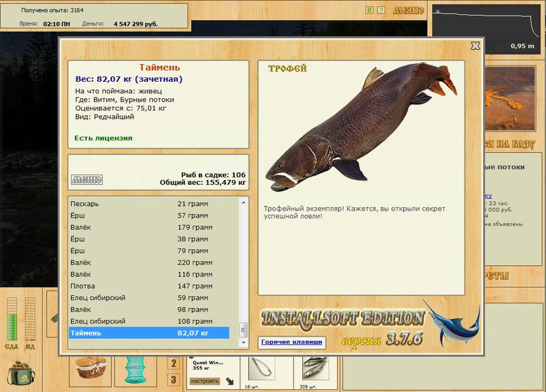
Task: Click the game time 02:10 ПН
Action: tap(57, 24)
